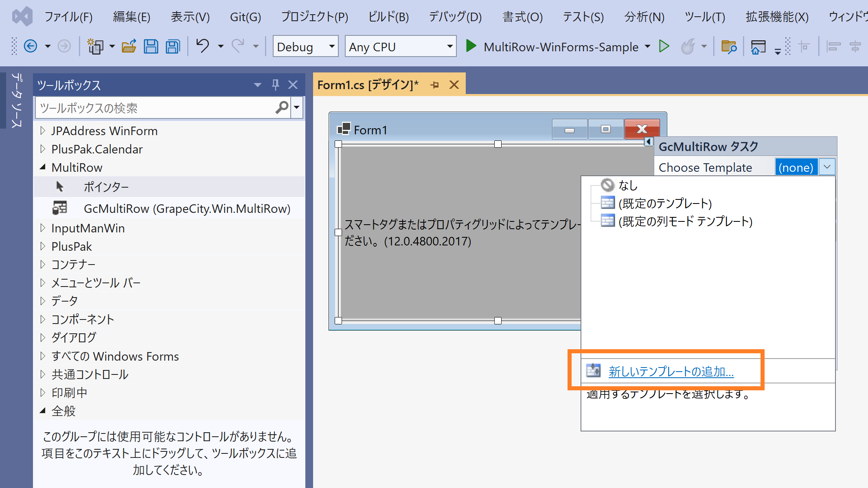The width and height of the screenshot is (868, 488).
Task: Navigate backward with the back arrow icon
Action: tap(31, 46)
